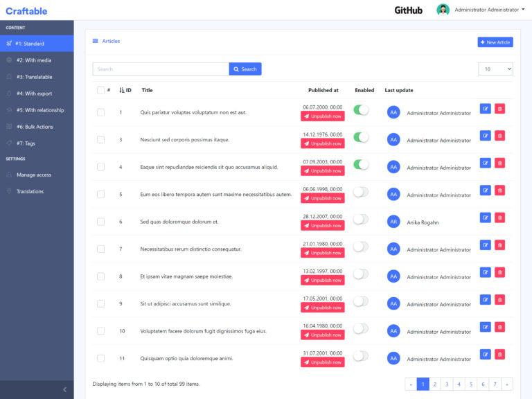This screenshot has width=532, height=399.
Task: Open #6: Bulk Actions
Action: coord(37,127)
